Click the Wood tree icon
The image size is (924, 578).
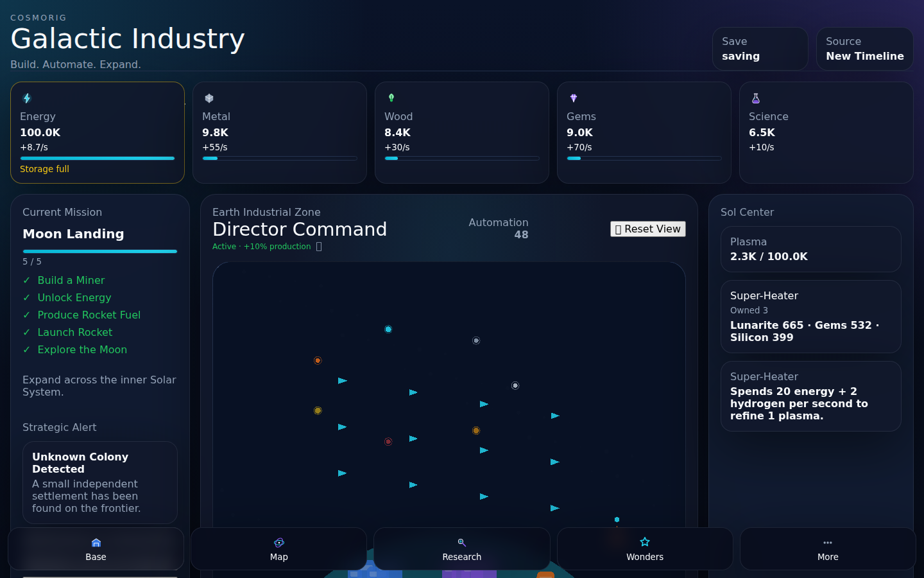click(391, 98)
